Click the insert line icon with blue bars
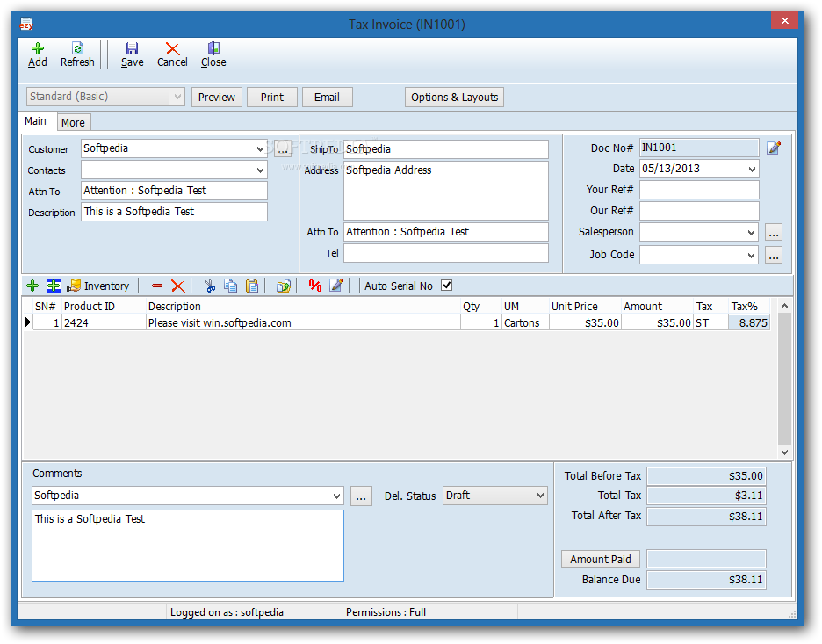822x644 pixels. [x=54, y=286]
